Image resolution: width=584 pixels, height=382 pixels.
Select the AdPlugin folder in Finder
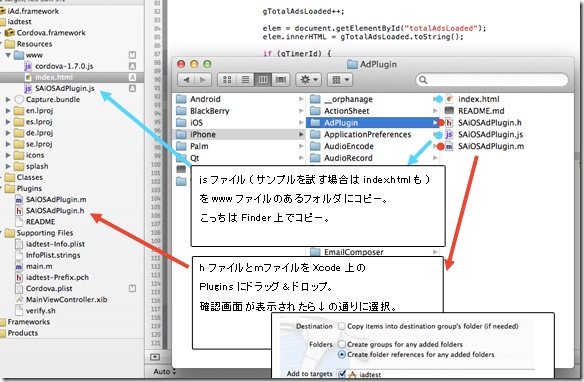[373, 122]
